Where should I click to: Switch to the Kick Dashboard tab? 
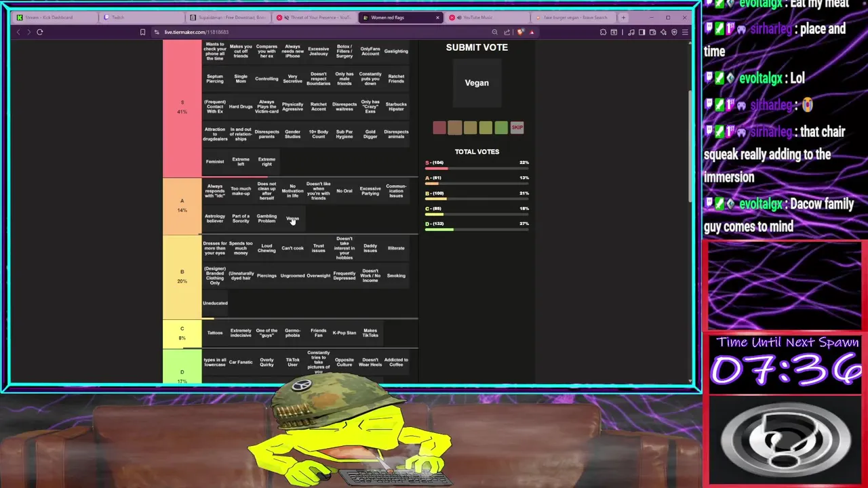point(54,18)
